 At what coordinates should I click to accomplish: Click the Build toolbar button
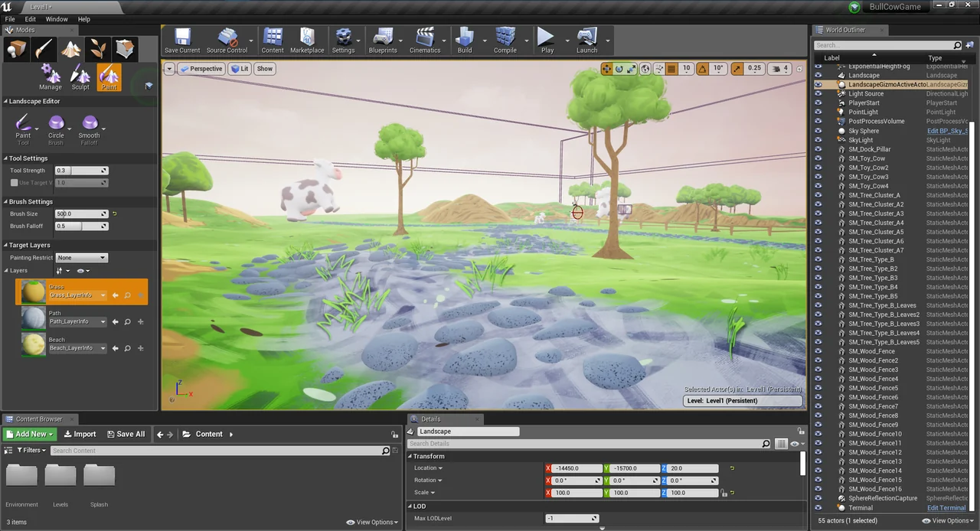[x=465, y=41]
